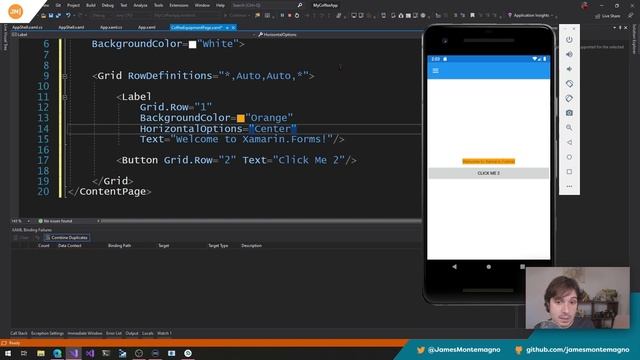Click the emulator sidebar back triangle icon

click(569, 142)
